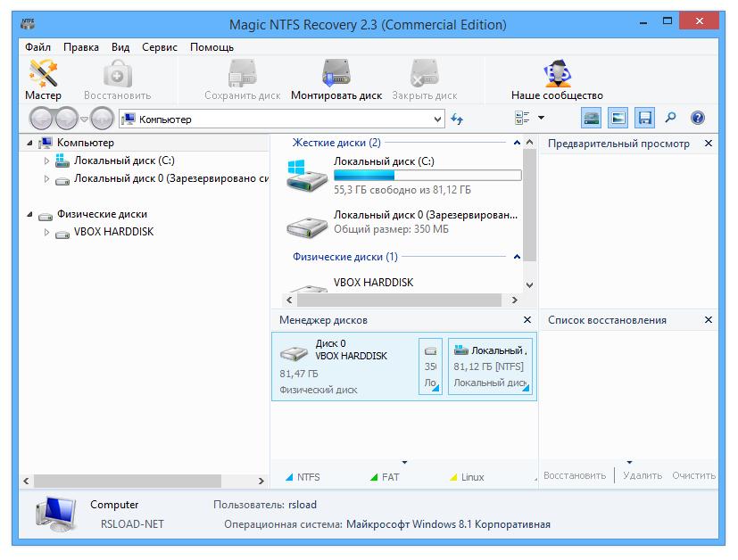Toggle the preview panel button
Viewport: 738px width, 560px height.
point(618,118)
